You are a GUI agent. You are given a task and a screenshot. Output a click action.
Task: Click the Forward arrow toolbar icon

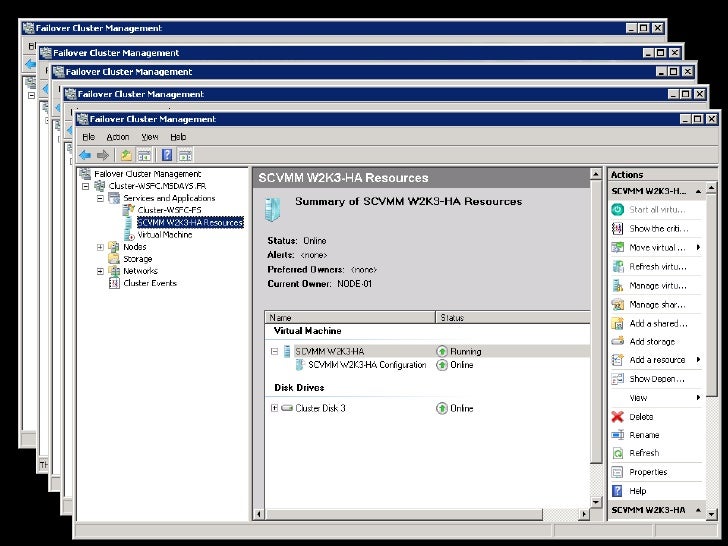102,155
